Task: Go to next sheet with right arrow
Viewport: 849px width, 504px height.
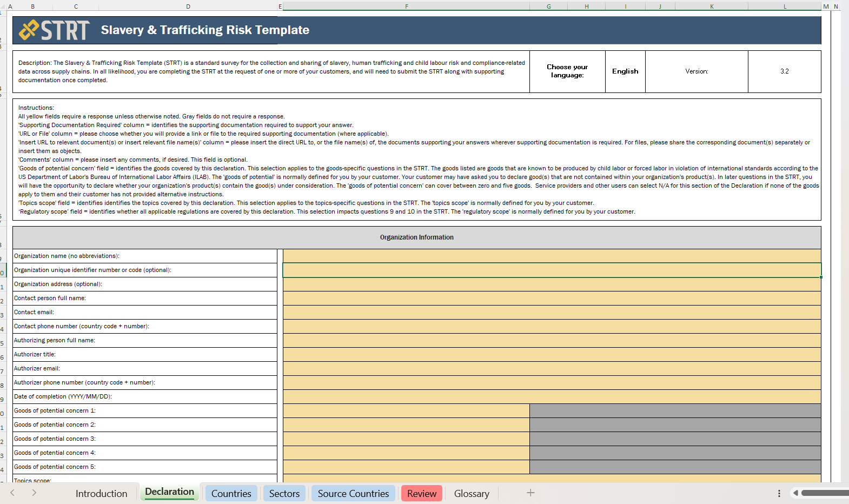Action: coord(34,493)
